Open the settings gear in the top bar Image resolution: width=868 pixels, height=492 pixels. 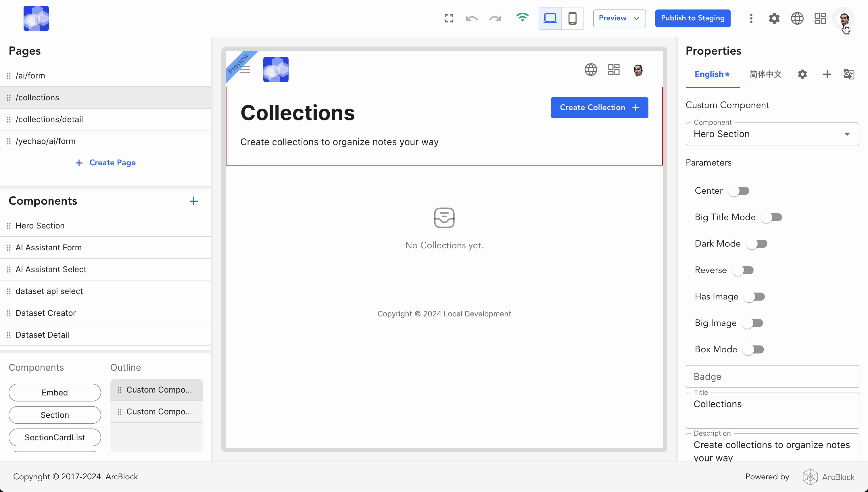(x=774, y=18)
